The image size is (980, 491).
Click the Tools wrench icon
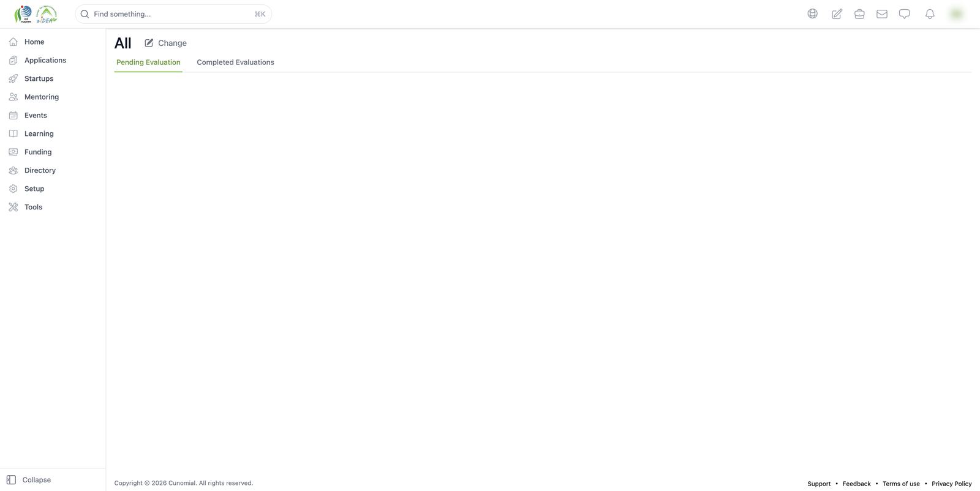click(x=13, y=207)
